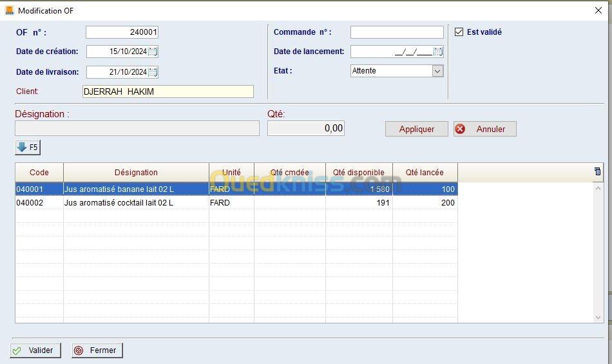Click the Qté lancée column header
This screenshot has height=364, width=612.
click(x=425, y=173)
